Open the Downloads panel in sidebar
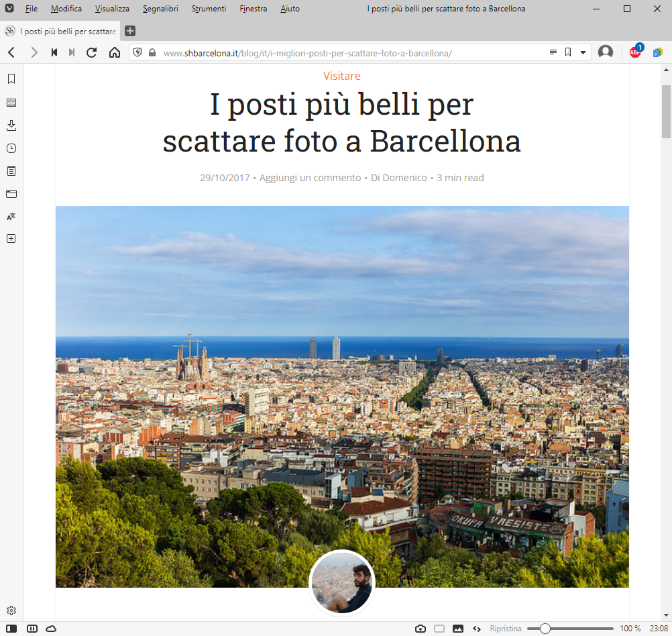 point(11,125)
